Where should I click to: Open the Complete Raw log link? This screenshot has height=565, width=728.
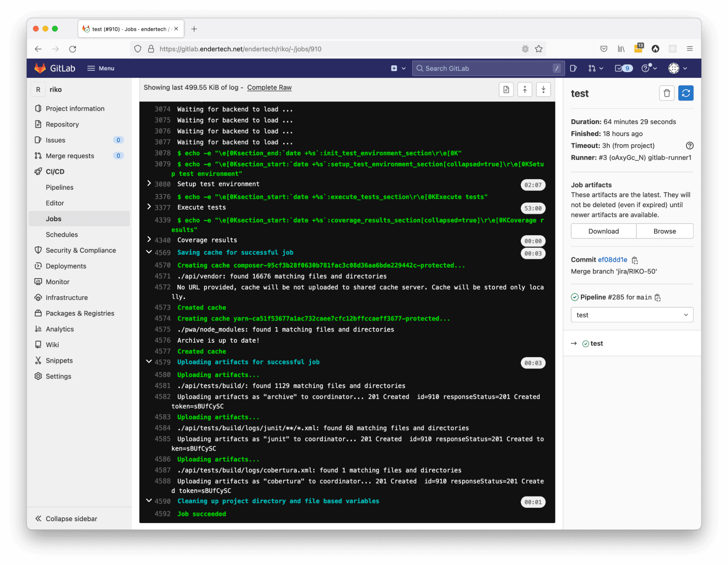(269, 87)
